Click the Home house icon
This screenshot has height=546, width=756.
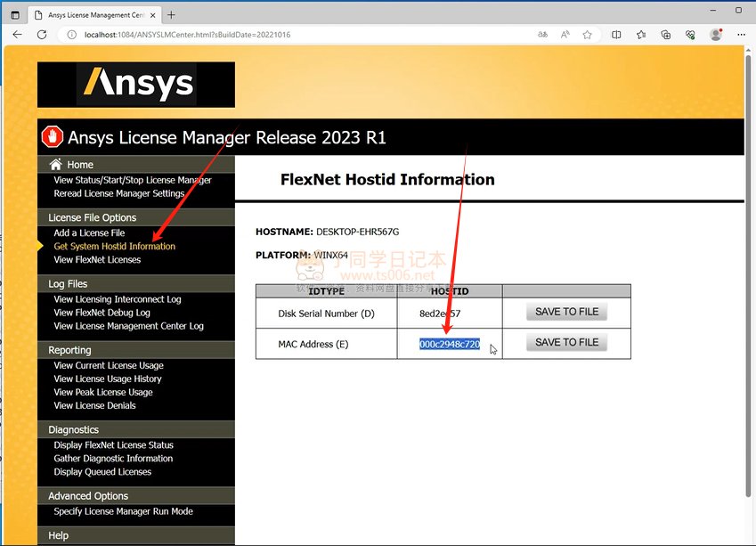coord(56,165)
